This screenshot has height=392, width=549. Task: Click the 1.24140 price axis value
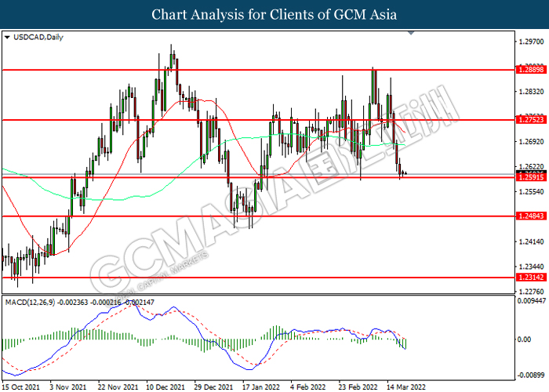(x=532, y=241)
